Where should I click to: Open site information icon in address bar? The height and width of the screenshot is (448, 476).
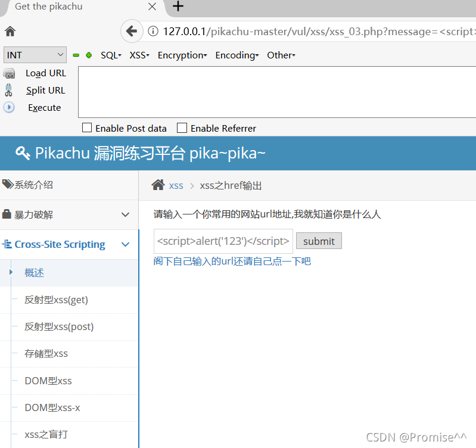pyautogui.click(x=153, y=31)
